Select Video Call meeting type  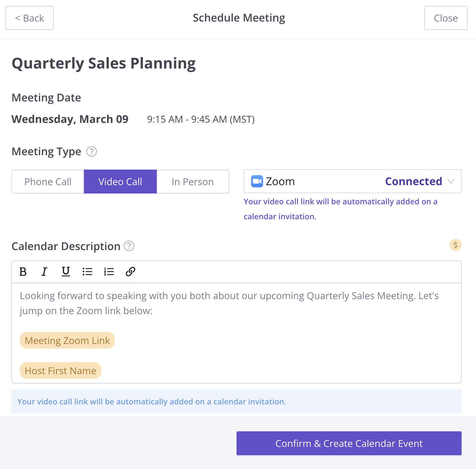click(x=120, y=182)
